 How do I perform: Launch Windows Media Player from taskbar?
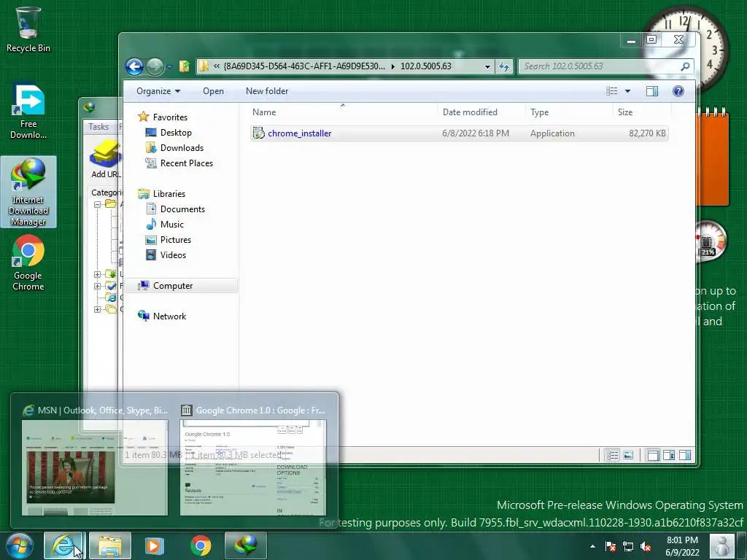tap(155, 545)
